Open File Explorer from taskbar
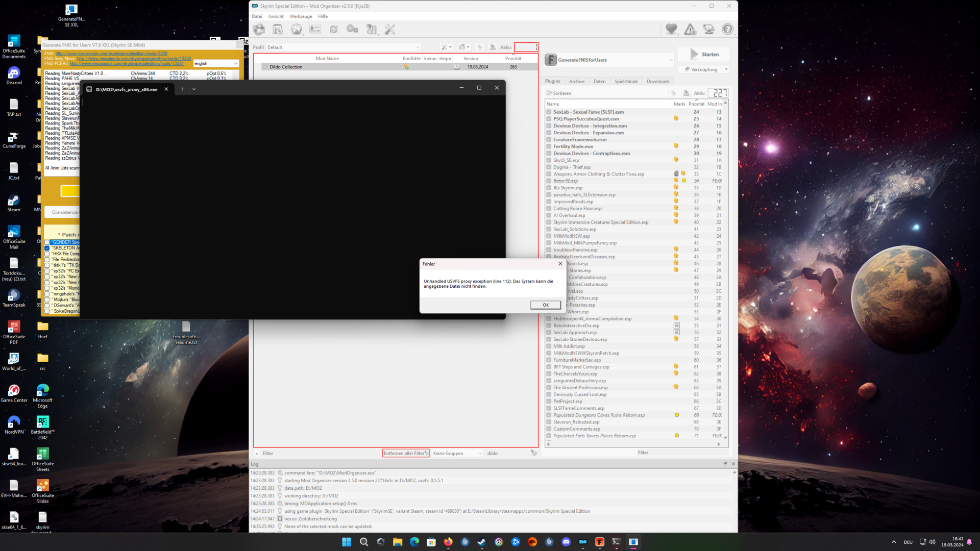 coord(398,542)
